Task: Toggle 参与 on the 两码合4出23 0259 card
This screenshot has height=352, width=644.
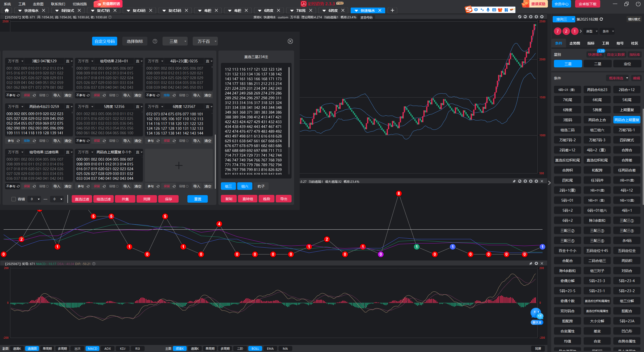Action: coord(14,141)
